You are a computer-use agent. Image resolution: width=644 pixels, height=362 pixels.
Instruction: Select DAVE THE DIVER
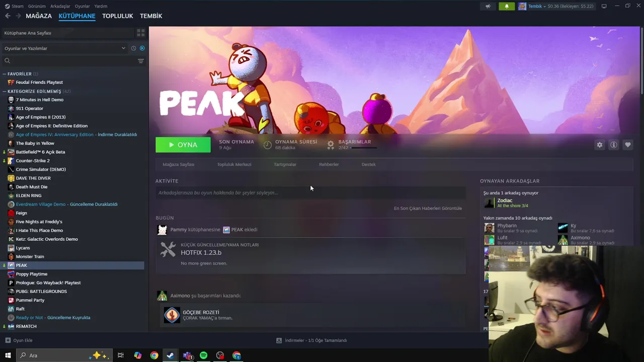pos(33,178)
